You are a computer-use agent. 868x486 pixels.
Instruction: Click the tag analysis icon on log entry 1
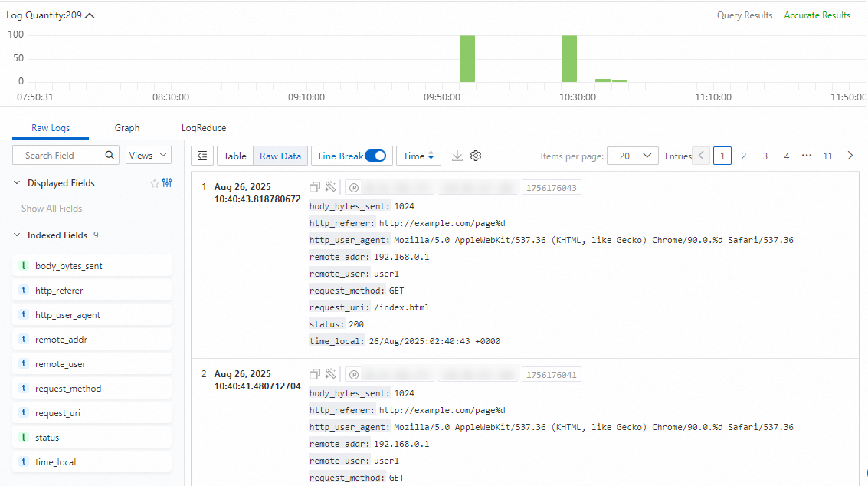(x=330, y=187)
